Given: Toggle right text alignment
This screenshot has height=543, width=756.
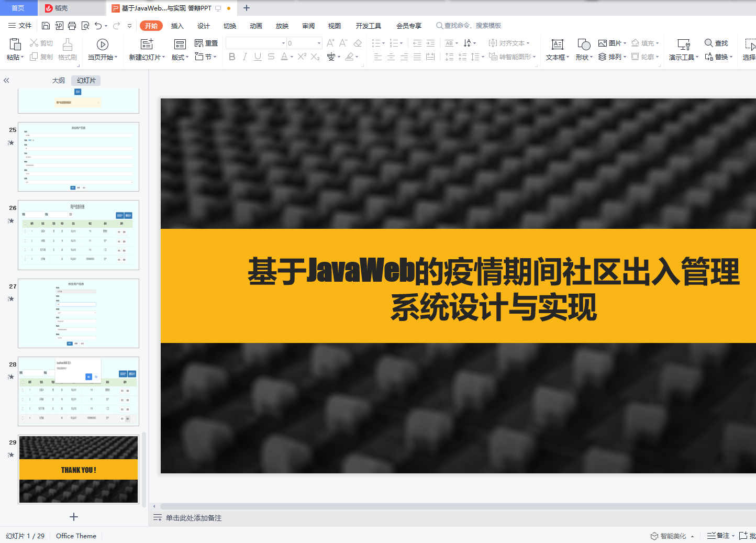Looking at the screenshot, I should (x=404, y=57).
